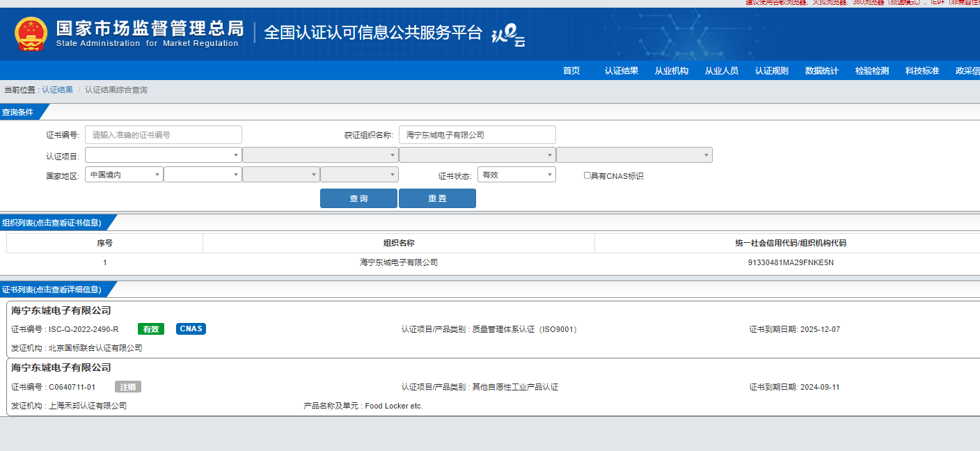Click 认证结果 breadcrumb link
Viewport: 980px width, 451px height.
point(57,90)
